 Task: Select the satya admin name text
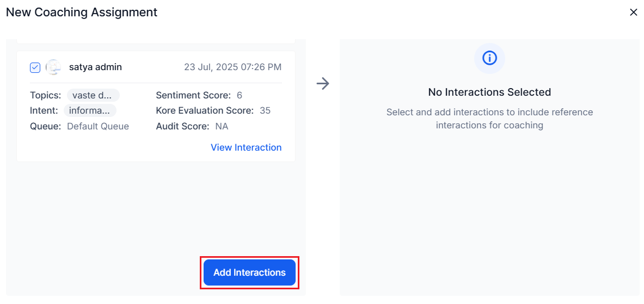(95, 67)
